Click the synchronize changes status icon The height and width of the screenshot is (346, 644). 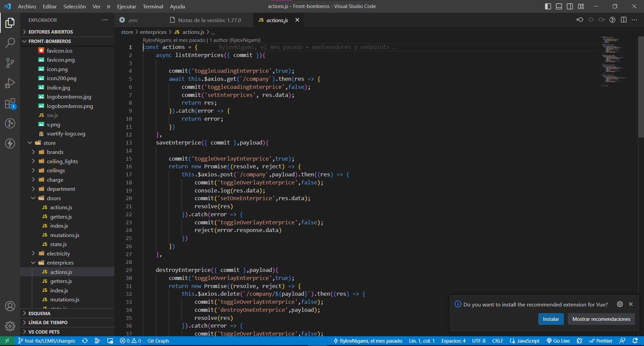[85, 341]
